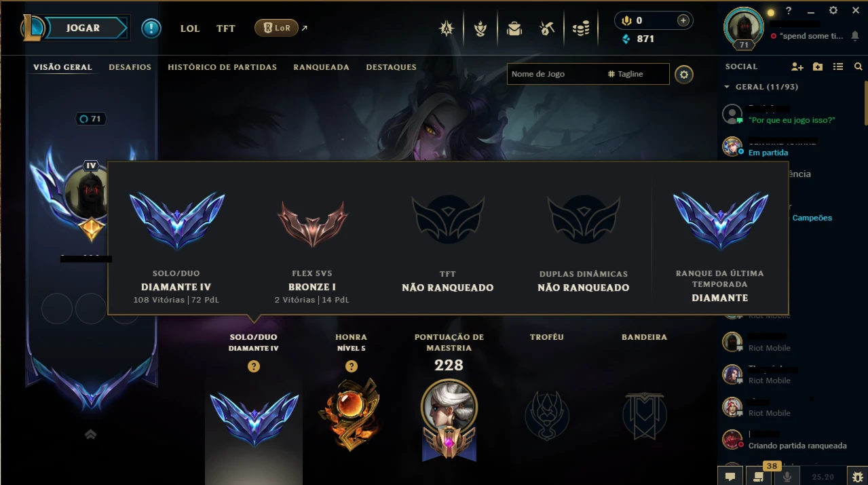Open the chat bubble icon at bottom
Screen dimensions: 868x485
click(x=730, y=476)
